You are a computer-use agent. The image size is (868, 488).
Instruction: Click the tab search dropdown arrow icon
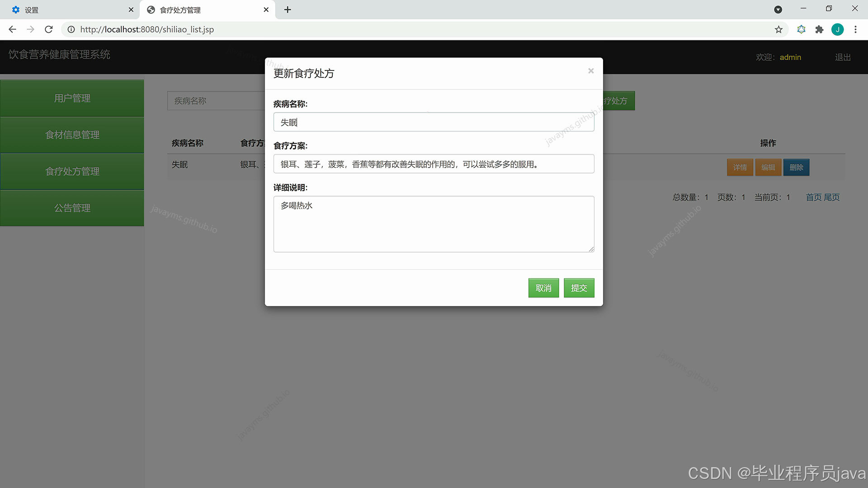pos(778,9)
